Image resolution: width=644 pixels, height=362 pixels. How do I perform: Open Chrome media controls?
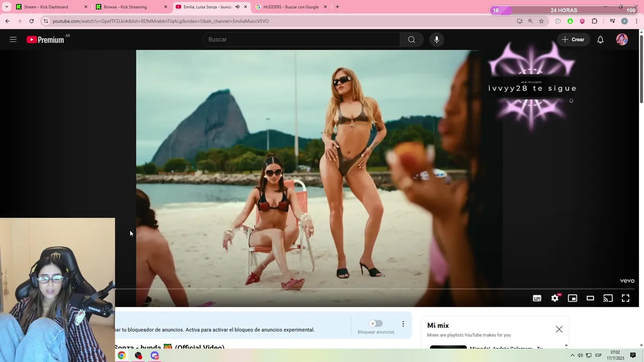click(x=612, y=21)
